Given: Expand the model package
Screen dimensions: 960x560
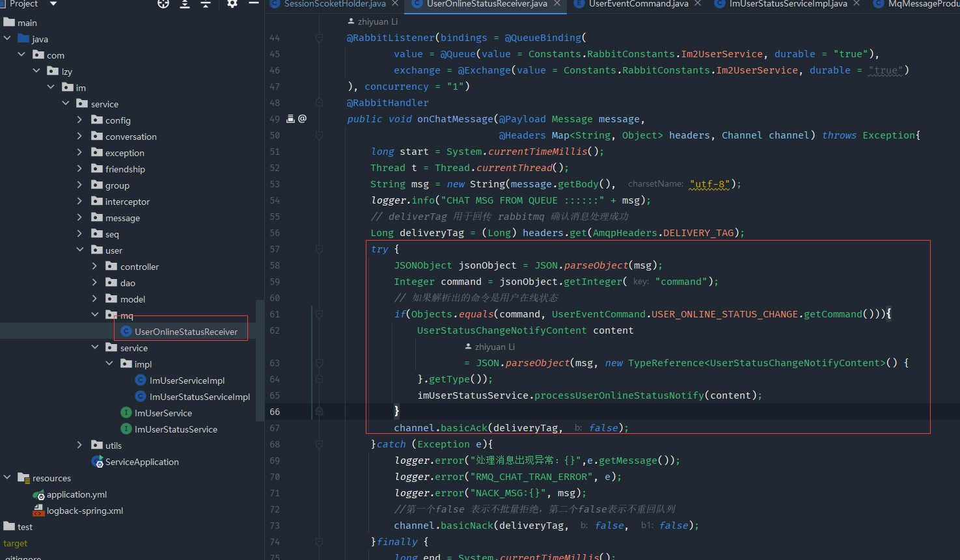Looking at the screenshot, I should tap(94, 299).
